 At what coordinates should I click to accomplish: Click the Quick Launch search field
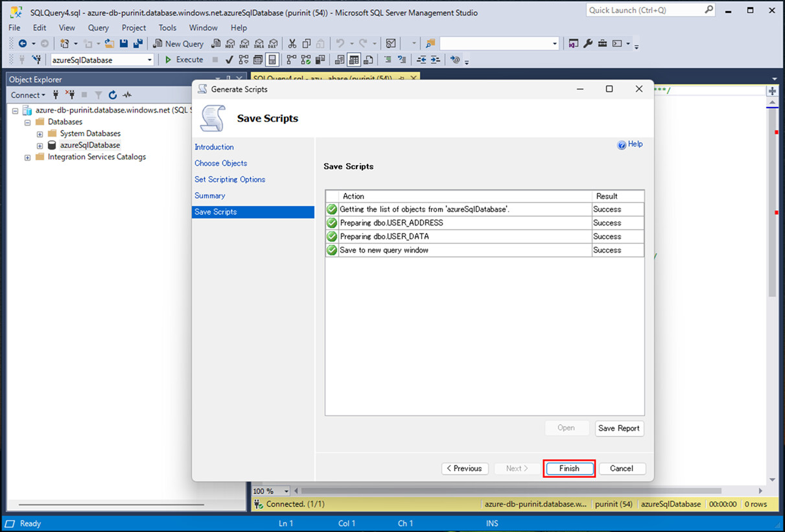pos(644,10)
